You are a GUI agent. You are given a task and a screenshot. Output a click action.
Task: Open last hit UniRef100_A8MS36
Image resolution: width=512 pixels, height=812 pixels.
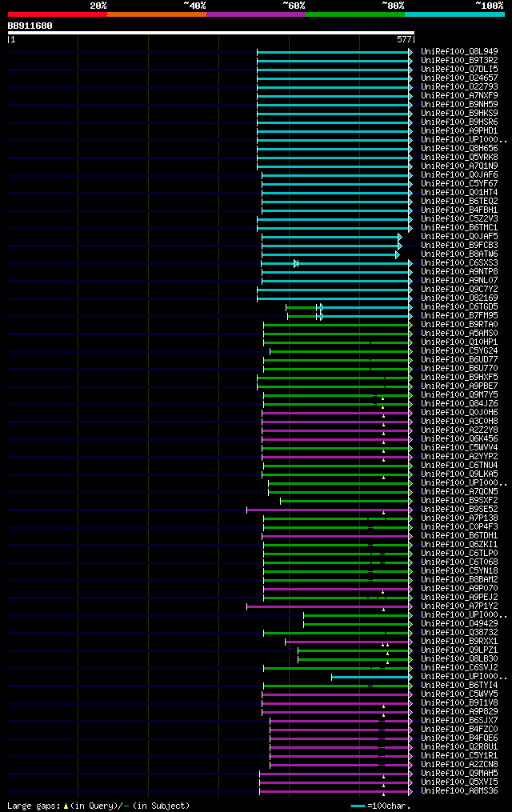click(x=459, y=791)
